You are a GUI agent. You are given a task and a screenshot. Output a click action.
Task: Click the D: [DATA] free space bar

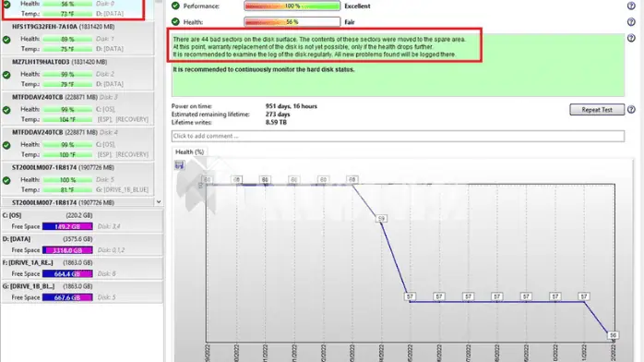[67, 250]
